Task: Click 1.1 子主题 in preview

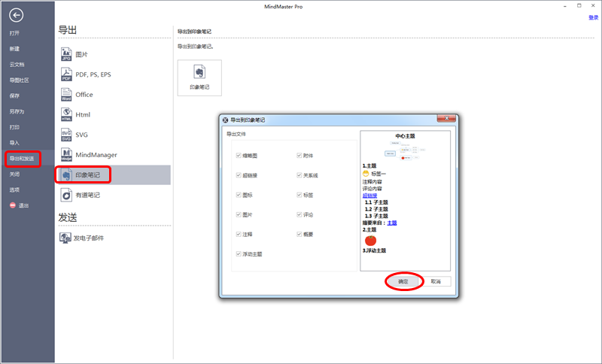Action: point(376,202)
